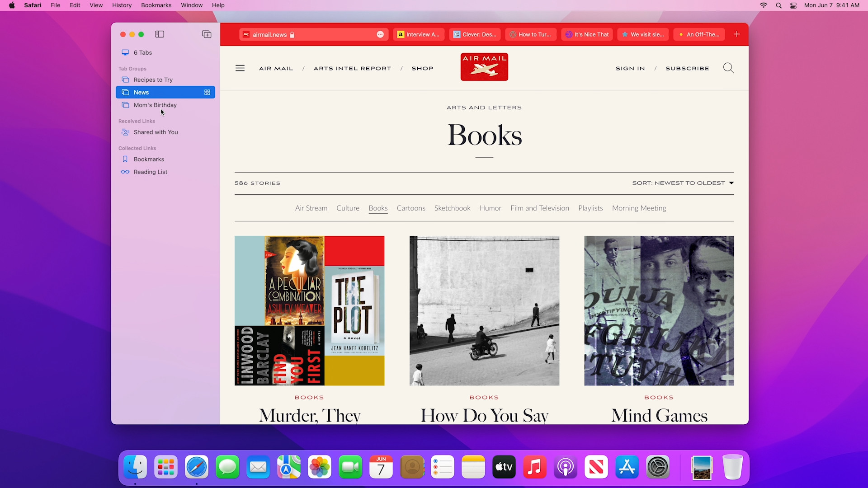Toggle the sidebar visibility
This screenshot has height=488, width=868.
160,34
